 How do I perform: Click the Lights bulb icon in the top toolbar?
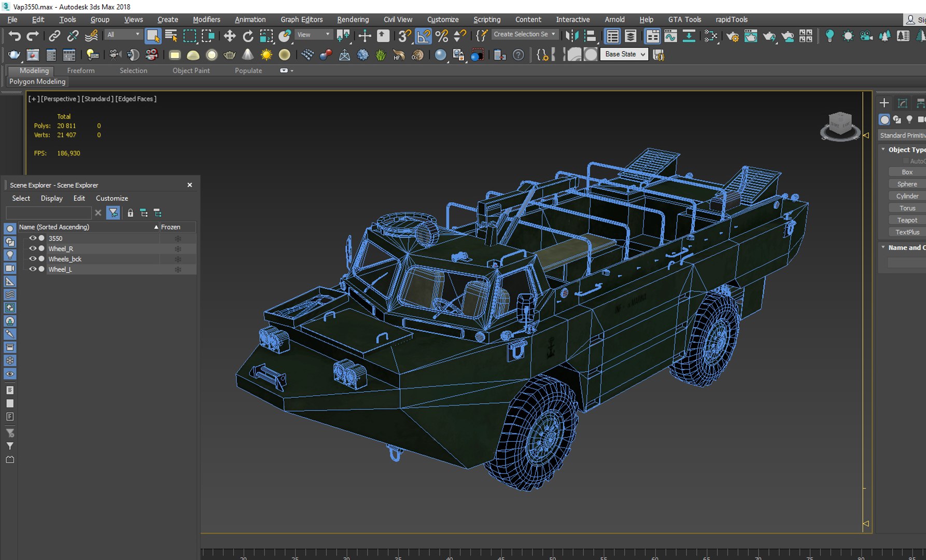(830, 36)
